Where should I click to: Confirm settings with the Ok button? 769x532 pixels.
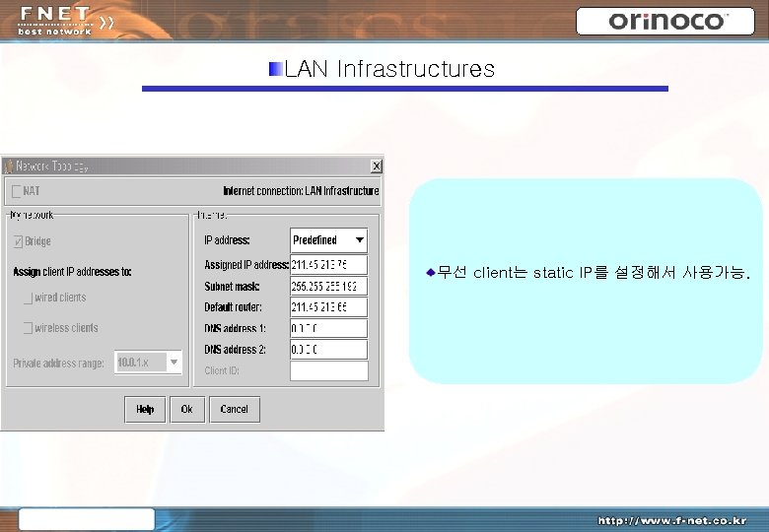coord(187,409)
